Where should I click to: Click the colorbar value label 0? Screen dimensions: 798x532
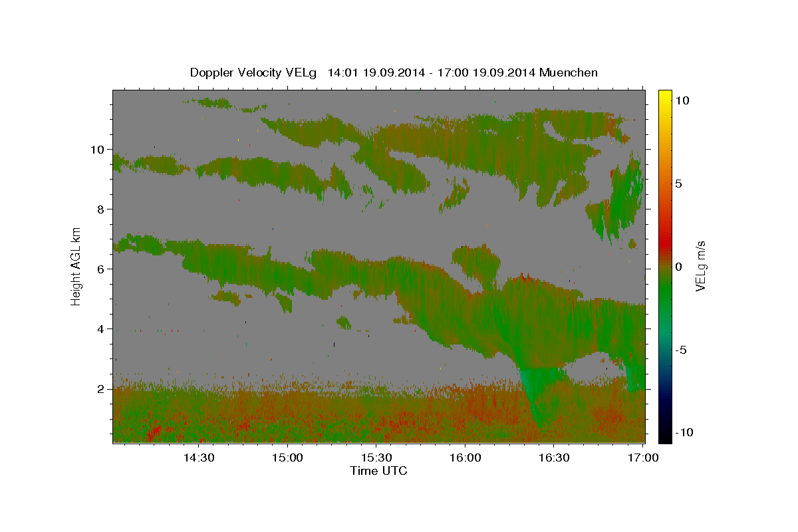click(x=678, y=267)
